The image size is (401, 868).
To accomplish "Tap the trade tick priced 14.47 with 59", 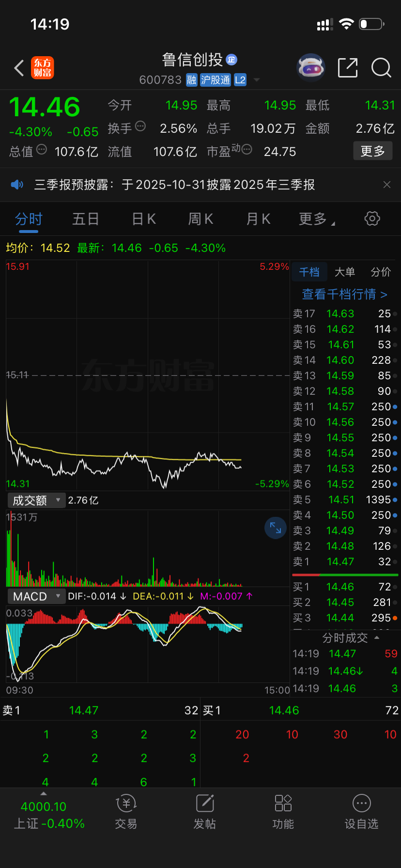I will point(345,653).
